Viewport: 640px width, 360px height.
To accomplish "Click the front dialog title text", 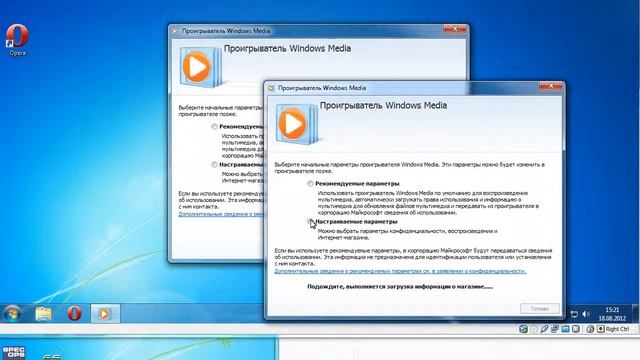I will (x=322, y=88).
